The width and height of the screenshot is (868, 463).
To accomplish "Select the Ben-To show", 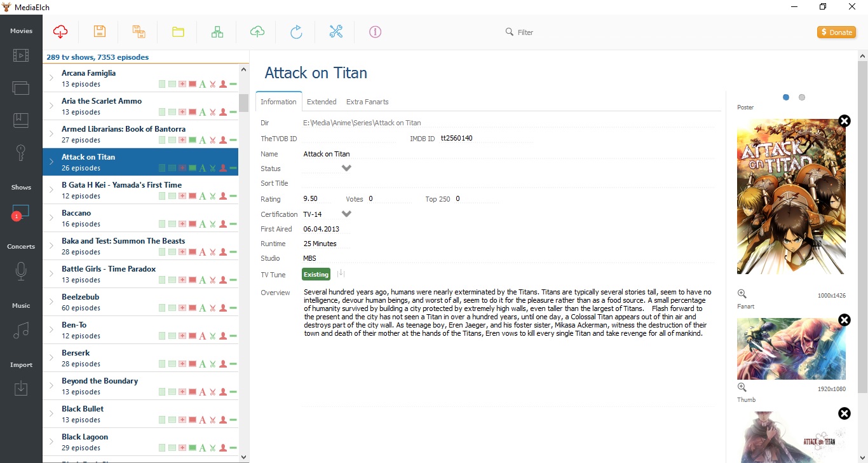I will 140,330.
